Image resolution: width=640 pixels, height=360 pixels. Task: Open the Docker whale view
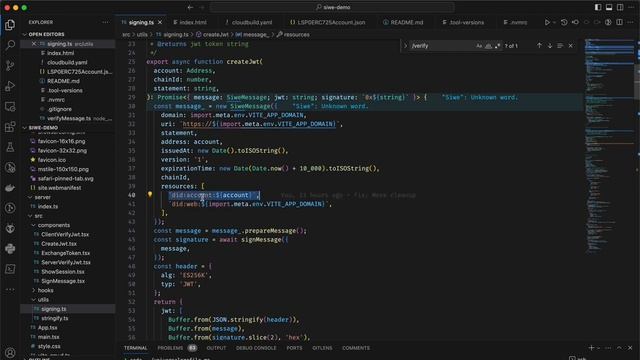(x=10, y=188)
